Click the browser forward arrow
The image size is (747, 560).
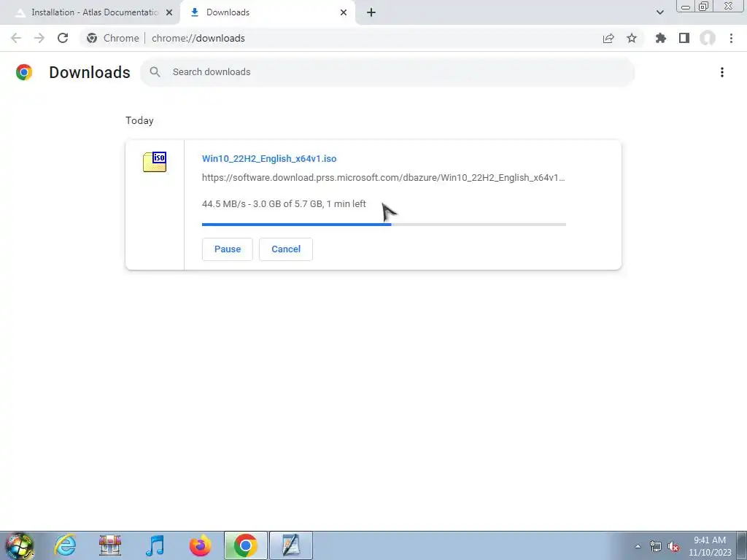[x=39, y=38]
